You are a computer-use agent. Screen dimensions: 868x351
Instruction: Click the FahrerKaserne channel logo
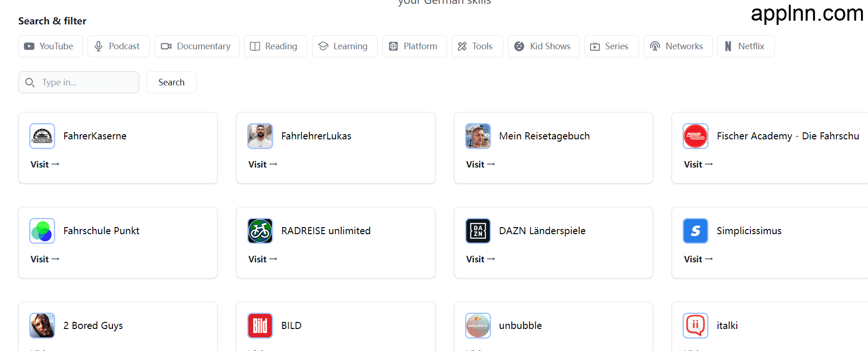(42, 136)
